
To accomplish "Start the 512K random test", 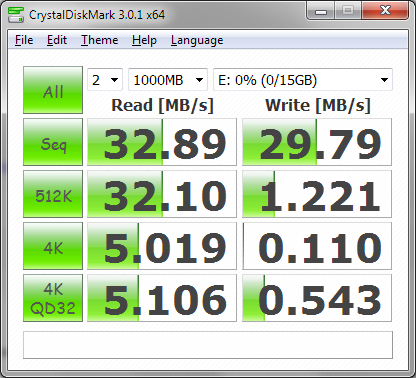I will click(x=53, y=194).
